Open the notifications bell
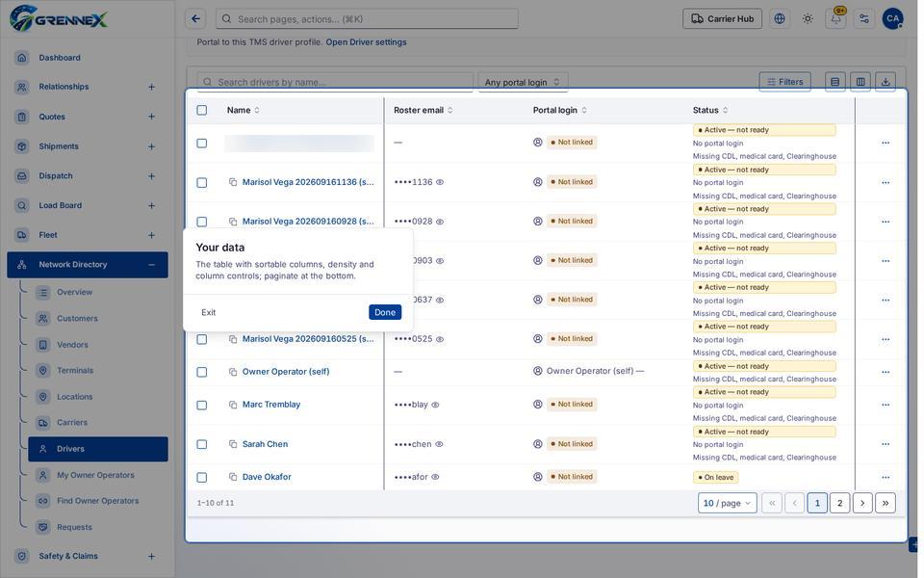The height and width of the screenshot is (578, 924). coord(835,19)
